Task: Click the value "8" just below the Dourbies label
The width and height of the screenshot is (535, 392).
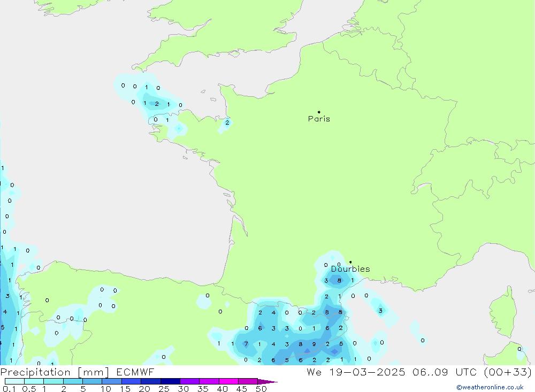Action: [x=339, y=280]
